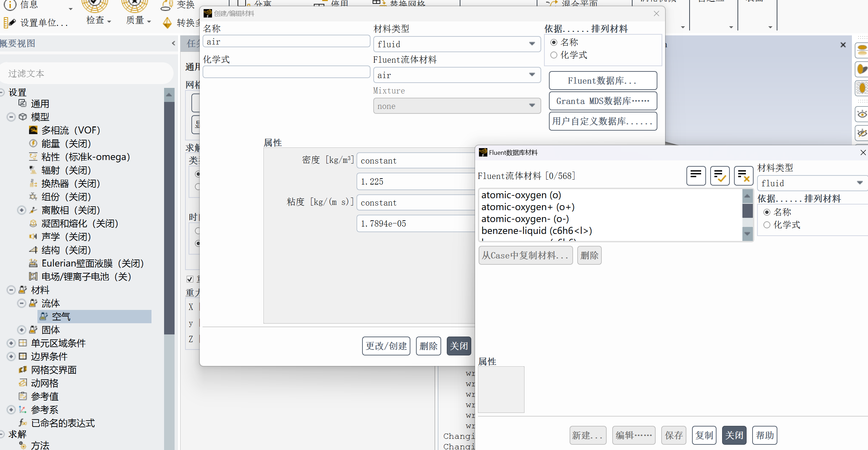Click the Fluent数据库 button
The height and width of the screenshot is (450, 868).
(603, 81)
